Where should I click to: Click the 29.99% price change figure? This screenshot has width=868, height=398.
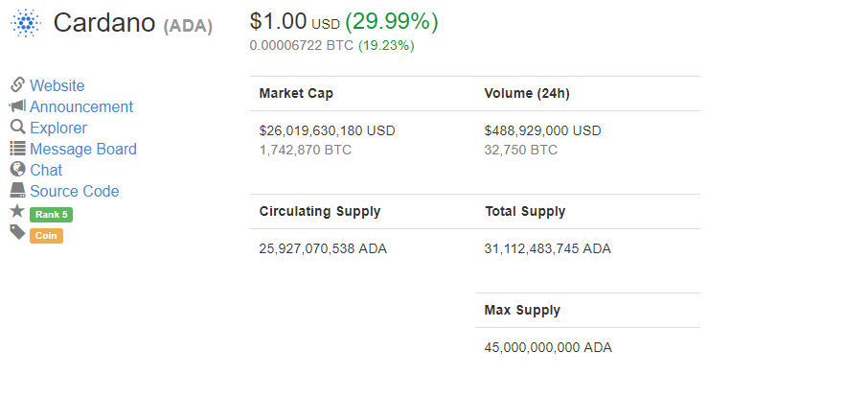[x=392, y=22]
